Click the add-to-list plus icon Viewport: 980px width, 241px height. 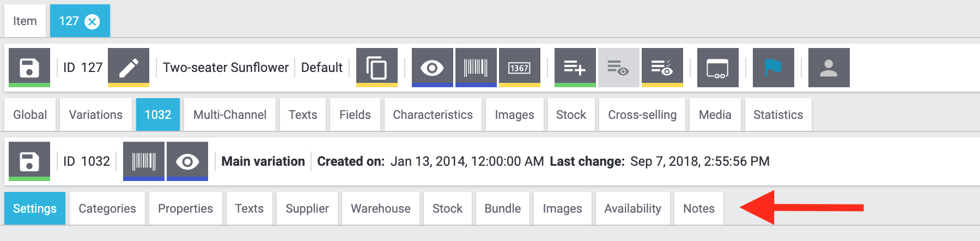(575, 68)
